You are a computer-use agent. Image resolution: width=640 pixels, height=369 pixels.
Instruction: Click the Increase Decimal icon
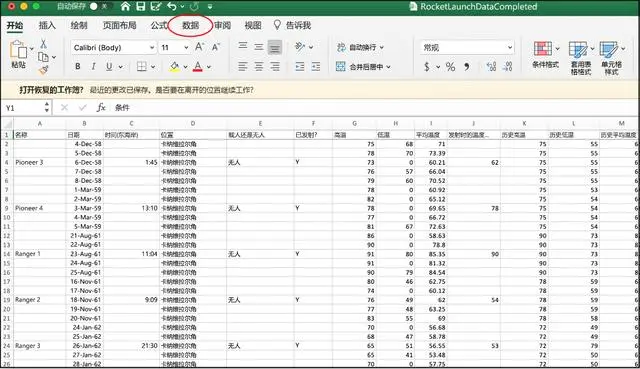491,67
